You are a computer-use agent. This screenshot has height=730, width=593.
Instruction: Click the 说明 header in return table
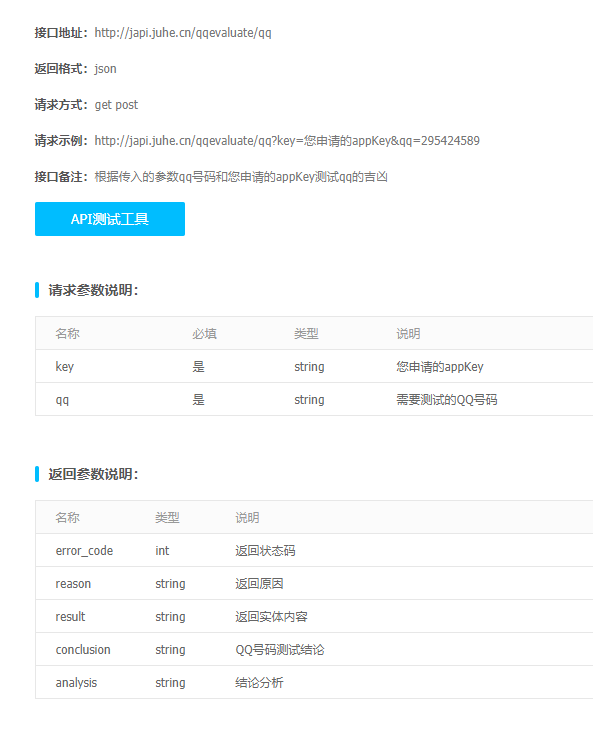247,517
